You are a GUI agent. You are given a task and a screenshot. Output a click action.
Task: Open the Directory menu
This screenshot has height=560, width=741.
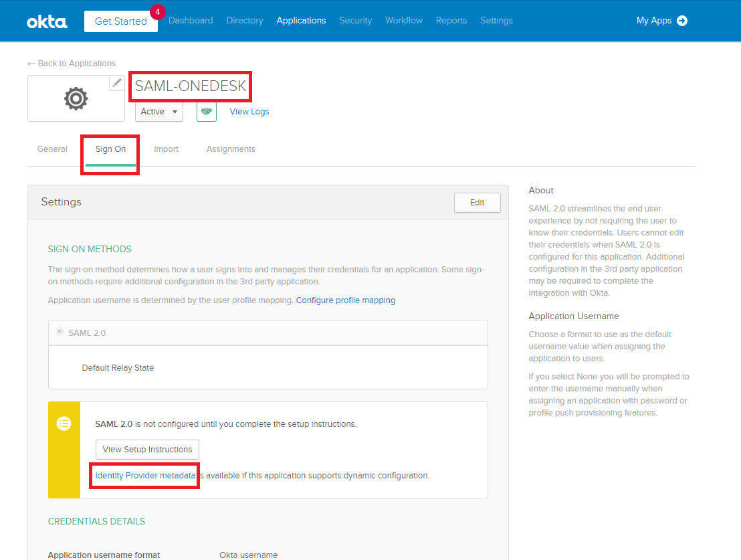point(245,20)
